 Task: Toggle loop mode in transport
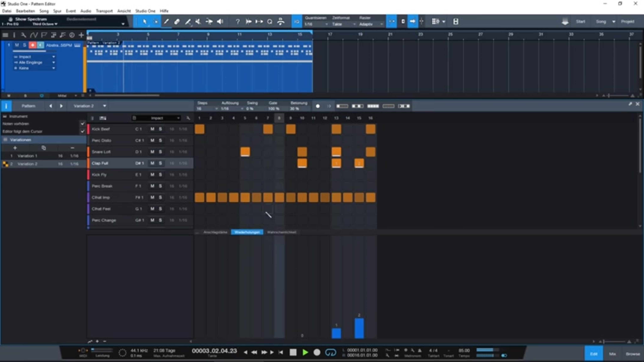point(330,352)
